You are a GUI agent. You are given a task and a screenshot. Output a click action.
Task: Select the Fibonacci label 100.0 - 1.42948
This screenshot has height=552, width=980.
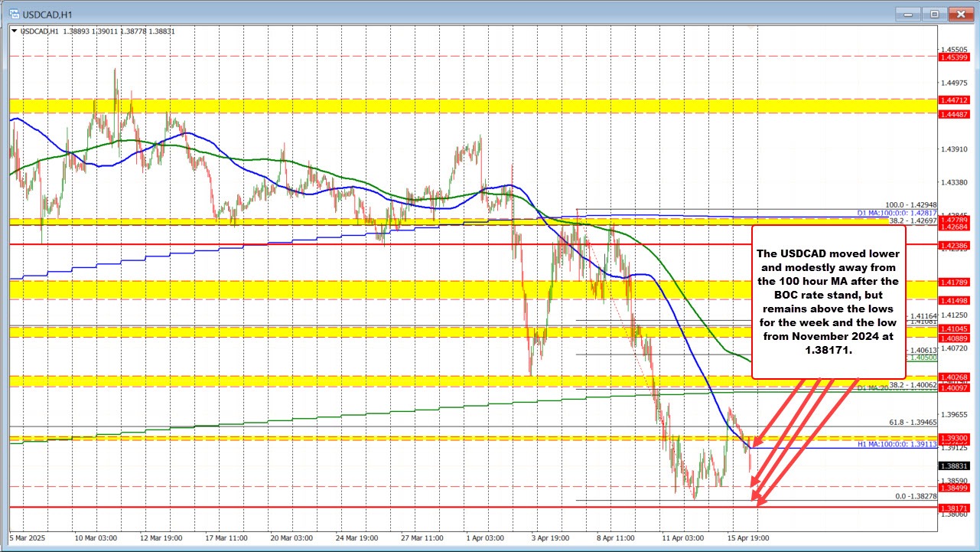click(x=910, y=206)
